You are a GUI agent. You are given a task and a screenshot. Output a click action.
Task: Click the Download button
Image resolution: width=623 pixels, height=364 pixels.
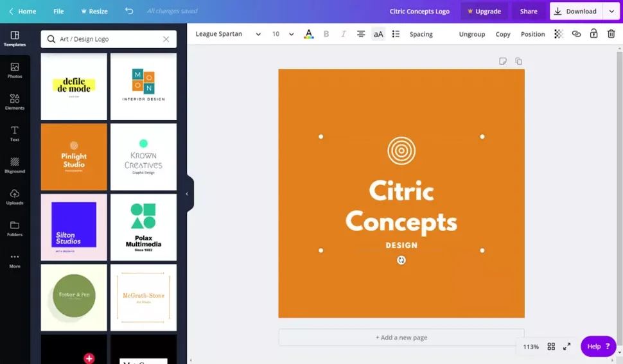pos(576,11)
